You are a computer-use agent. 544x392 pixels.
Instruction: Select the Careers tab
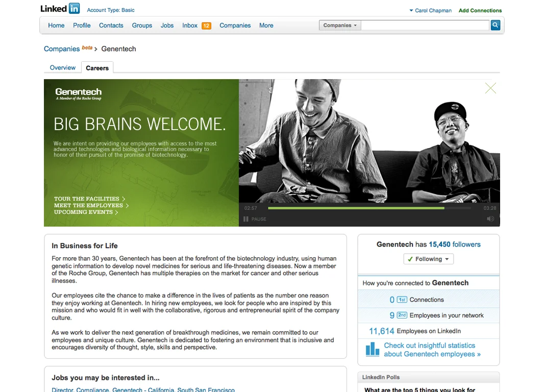pos(97,68)
